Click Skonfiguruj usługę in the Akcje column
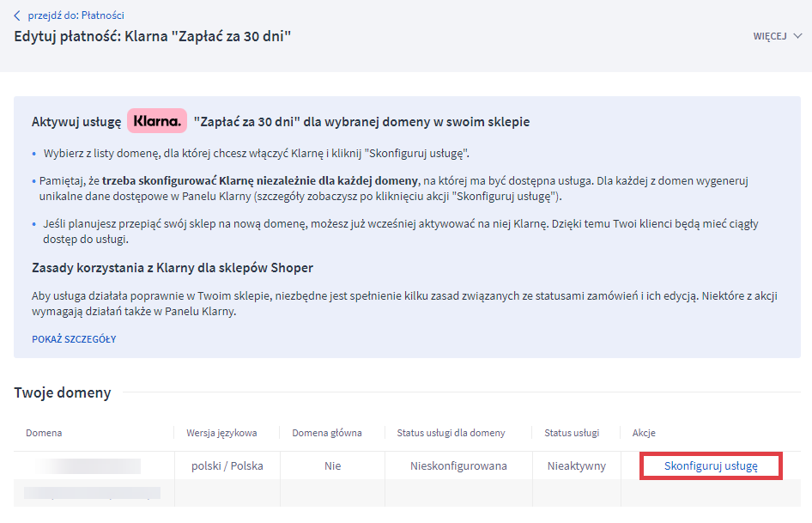 click(x=711, y=466)
